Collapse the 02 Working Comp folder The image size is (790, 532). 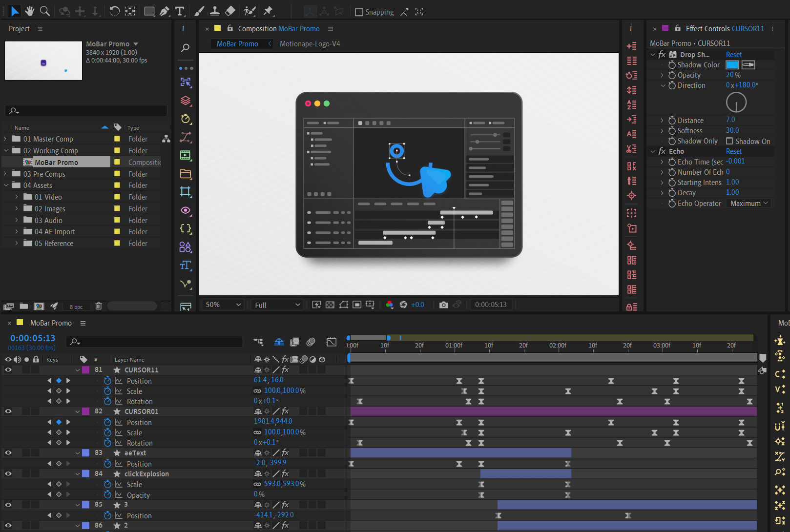[6, 151]
